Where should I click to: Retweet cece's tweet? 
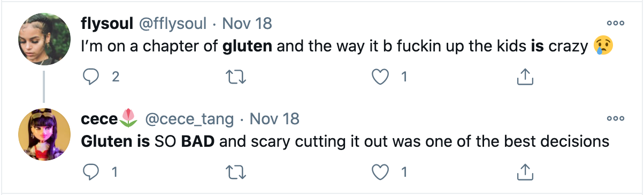click(236, 172)
